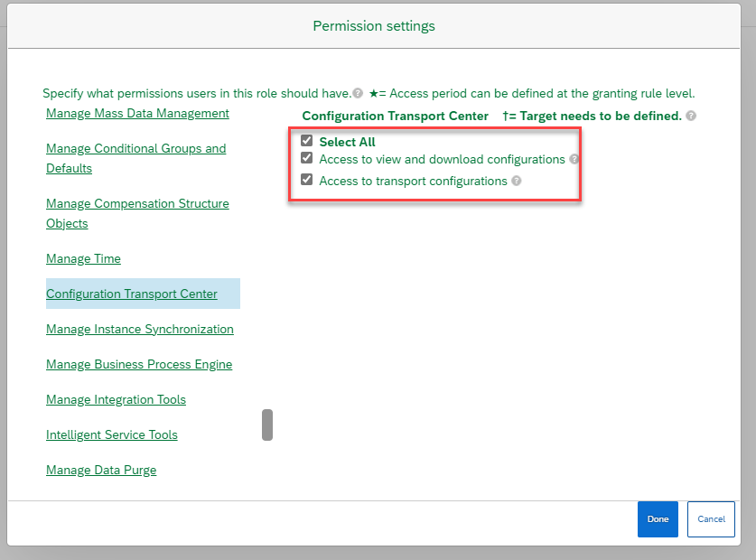The height and width of the screenshot is (560, 756).
Task: Go to Manage Time permissions
Action: point(83,259)
